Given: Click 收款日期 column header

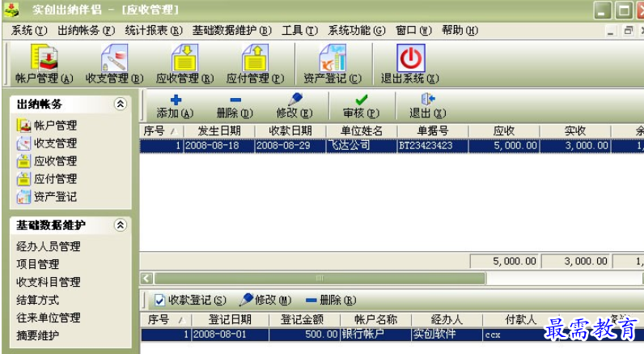Looking at the screenshot, I should (290, 131).
